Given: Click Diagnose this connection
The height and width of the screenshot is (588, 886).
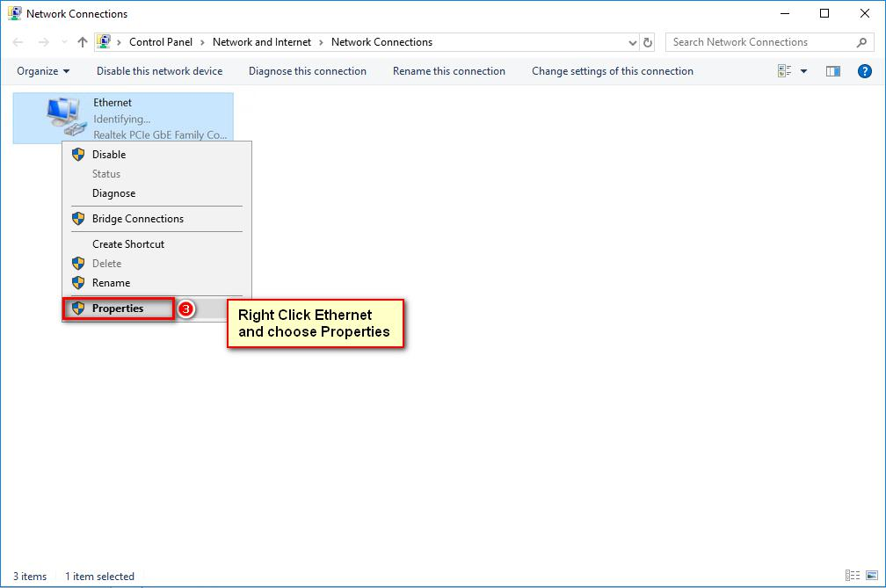Looking at the screenshot, I should (308, 71).
